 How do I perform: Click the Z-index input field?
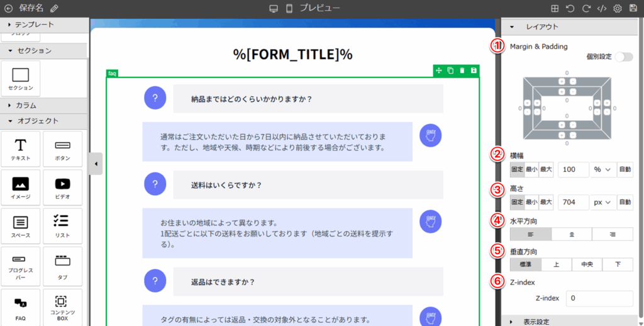tap(599, 298)
